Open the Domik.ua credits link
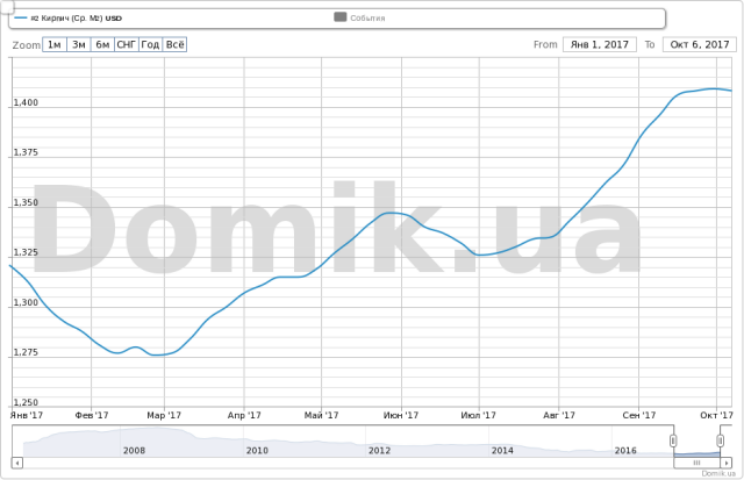 [x=717, y=474]
